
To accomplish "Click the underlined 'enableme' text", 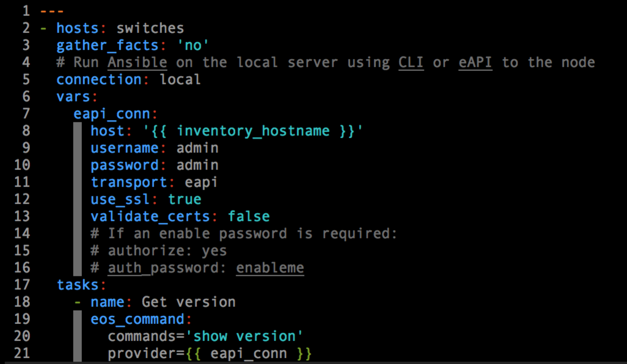I will click(x=270, y=268).
